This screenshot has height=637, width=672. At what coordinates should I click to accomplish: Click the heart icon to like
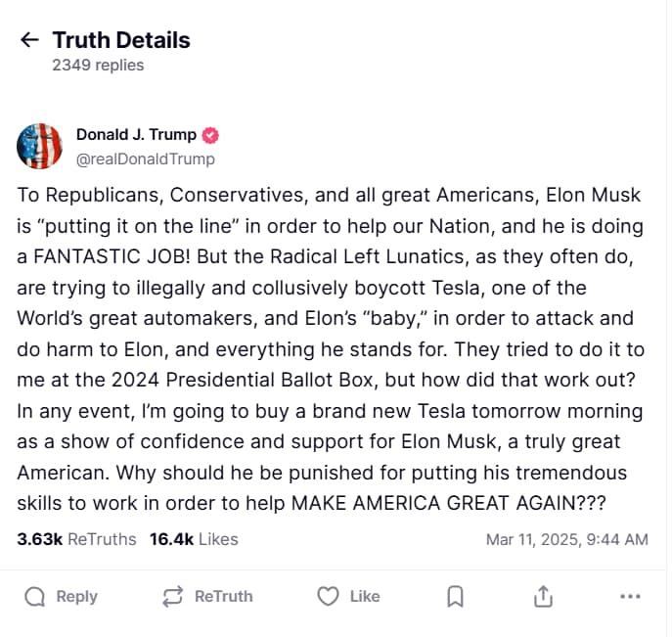(329, 596)
